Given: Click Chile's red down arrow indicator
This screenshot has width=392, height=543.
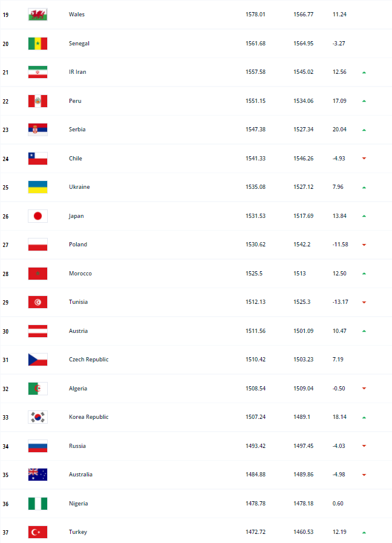Looking at the screenshot, I should (x=364, y=159).
